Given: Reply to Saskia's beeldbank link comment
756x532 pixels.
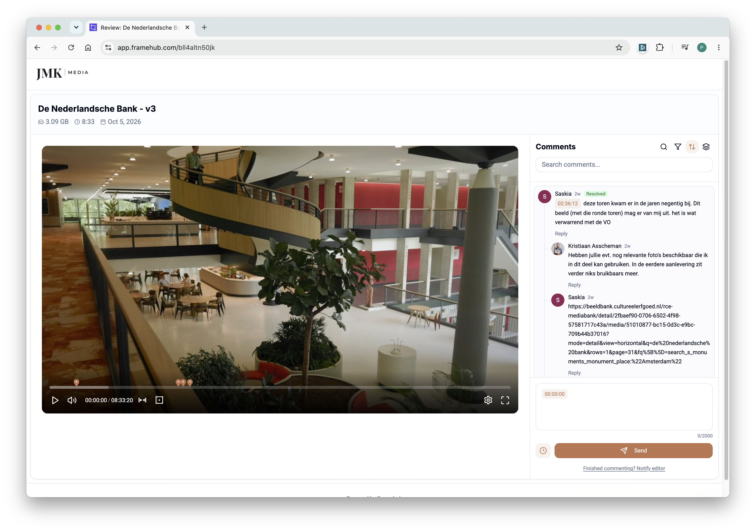Looking at the screenshot, I should click(574, 373).
